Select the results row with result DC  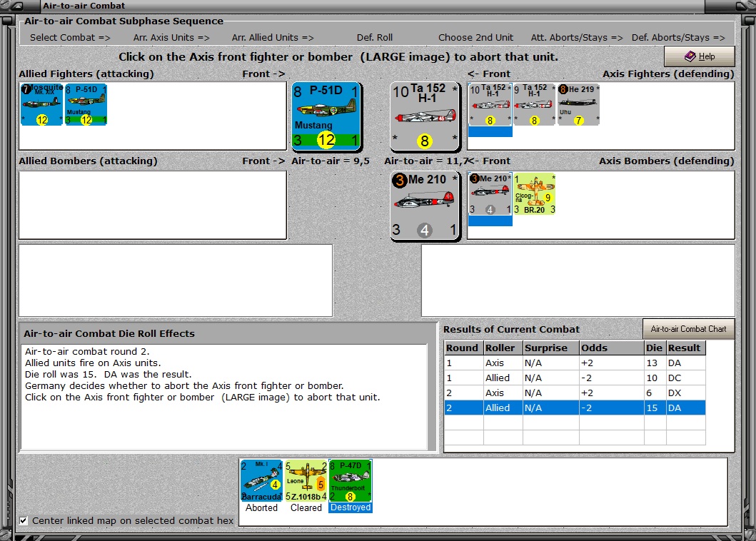pos(575,378)
